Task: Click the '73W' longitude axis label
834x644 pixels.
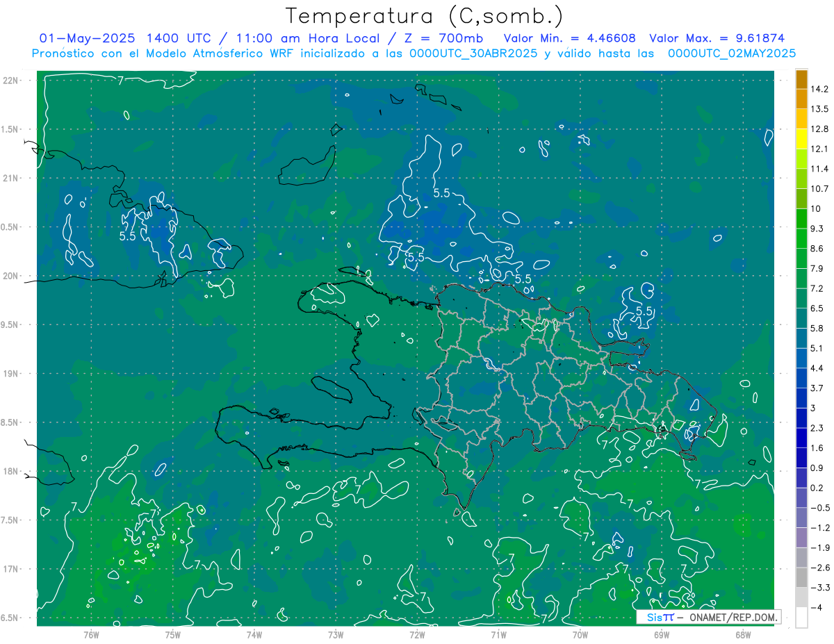Action: coord(336,635)
